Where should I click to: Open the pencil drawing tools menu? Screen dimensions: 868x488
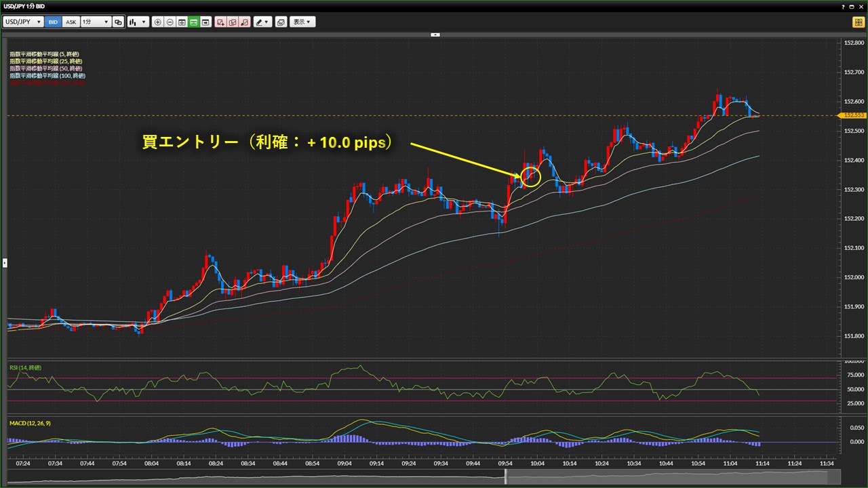pyautogui.click(x=262, y=22)
